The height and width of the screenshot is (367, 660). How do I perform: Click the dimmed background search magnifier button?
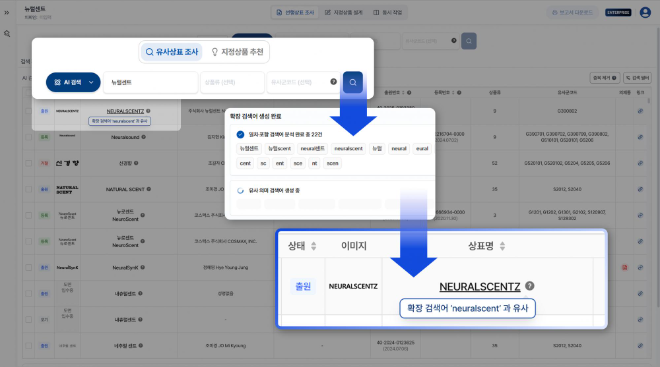pyautogui.click(x=469, y=41)
